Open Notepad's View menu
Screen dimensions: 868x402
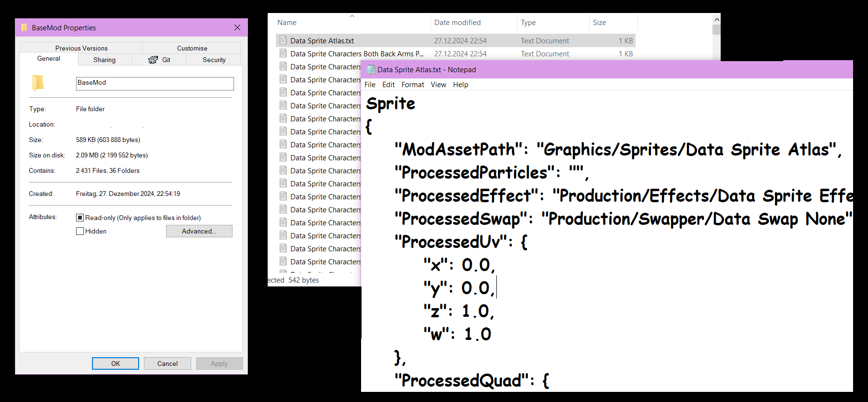439,85
